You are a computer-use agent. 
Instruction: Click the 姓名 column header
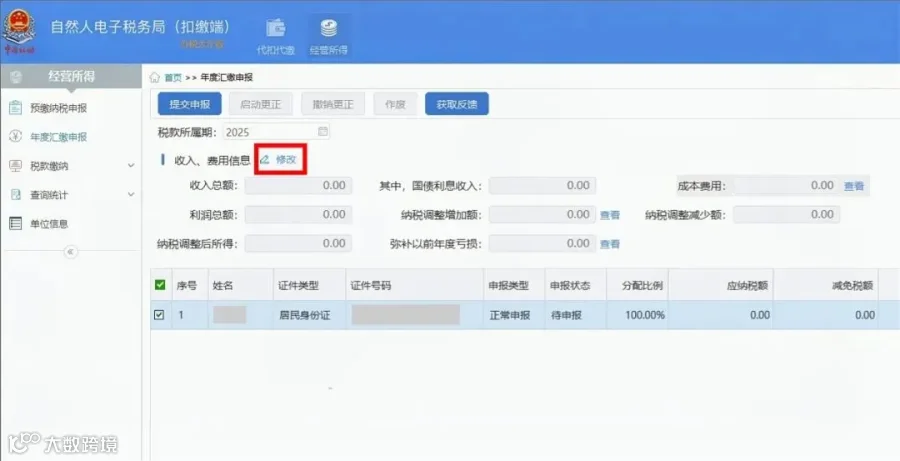click(x=240, y=285)
